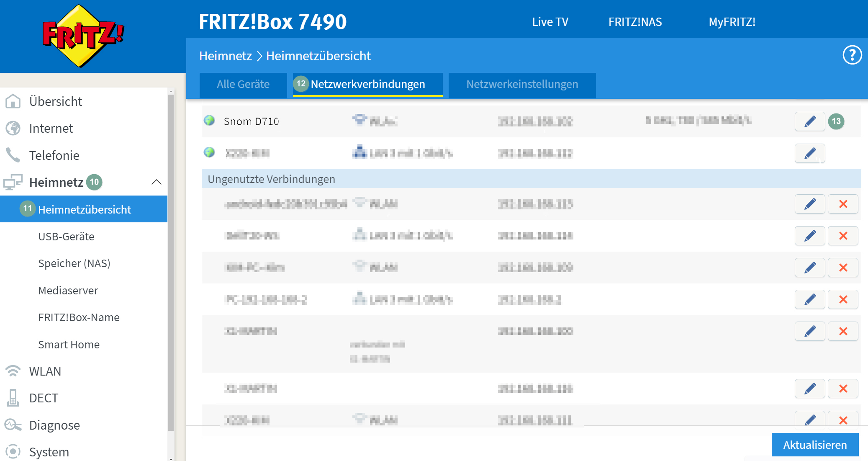Go to Live TV in header

pyautogui.click(x=550, y=22)
